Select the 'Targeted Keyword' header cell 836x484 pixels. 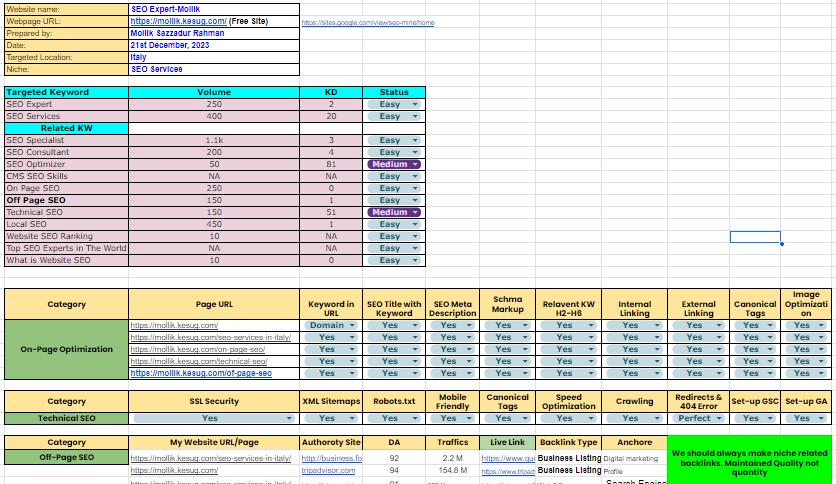67,92
